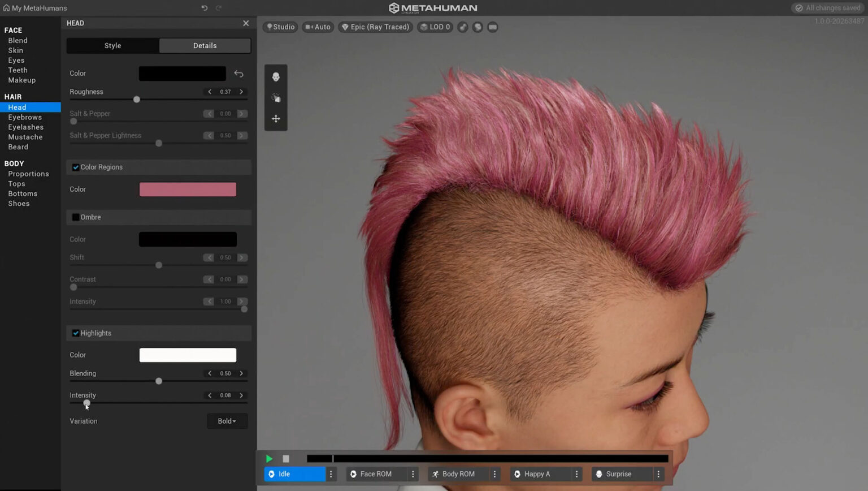This screenshot has width=868, height=491.
Task: Open the Idle animation options menu
Action: point(331,474)
